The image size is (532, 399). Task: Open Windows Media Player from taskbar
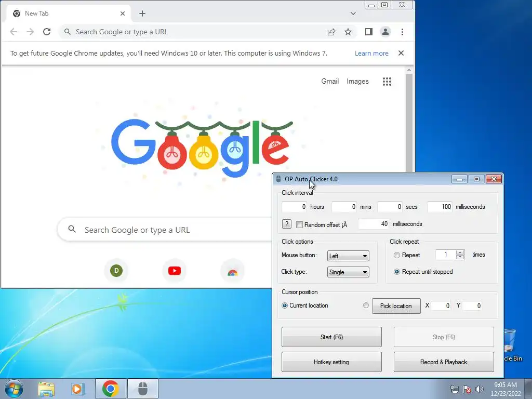tap(78, 389)
